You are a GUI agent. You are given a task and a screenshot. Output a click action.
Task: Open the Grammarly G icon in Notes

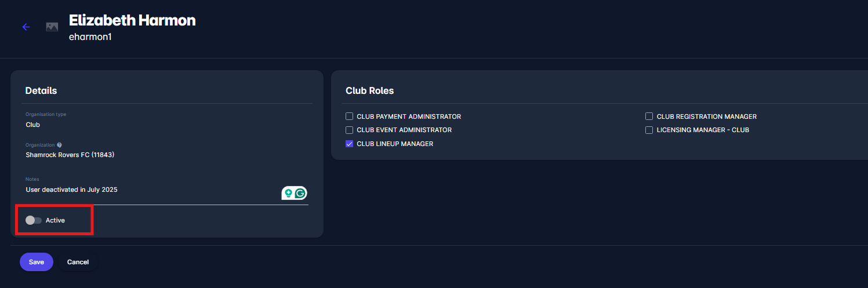coord(300,193)
